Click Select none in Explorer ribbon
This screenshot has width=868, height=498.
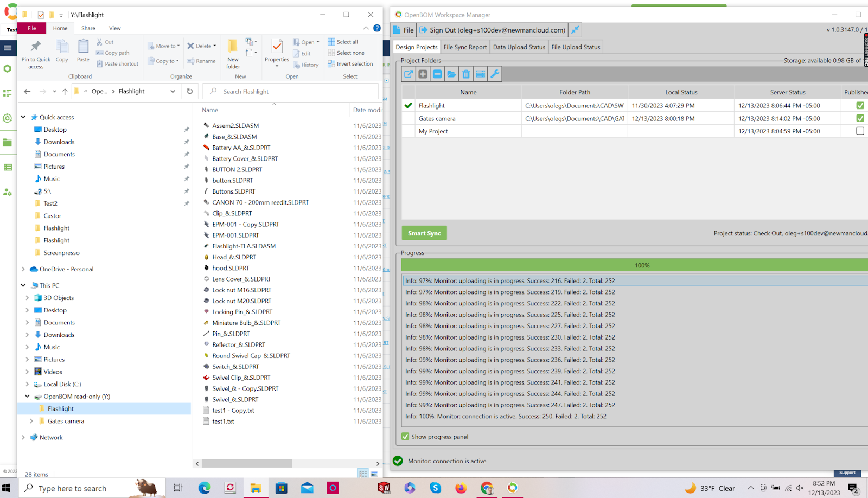pyautogui.click(x=346, y=53)
